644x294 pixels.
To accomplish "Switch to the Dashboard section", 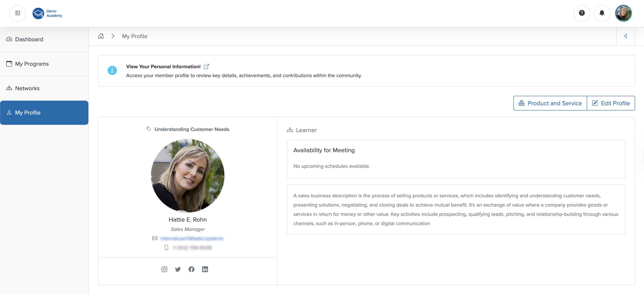I will click(29, 39).
